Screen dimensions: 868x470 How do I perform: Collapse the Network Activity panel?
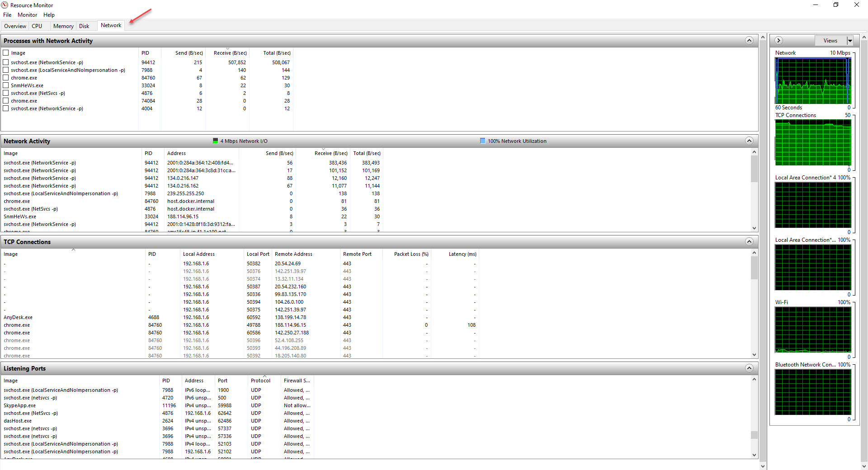point(750,141)
